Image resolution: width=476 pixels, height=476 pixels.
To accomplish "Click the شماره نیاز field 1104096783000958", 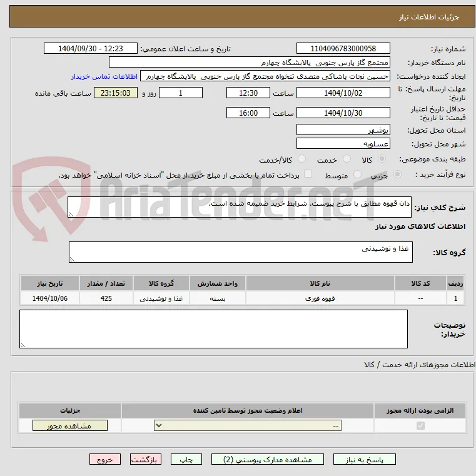I will 343,49.
